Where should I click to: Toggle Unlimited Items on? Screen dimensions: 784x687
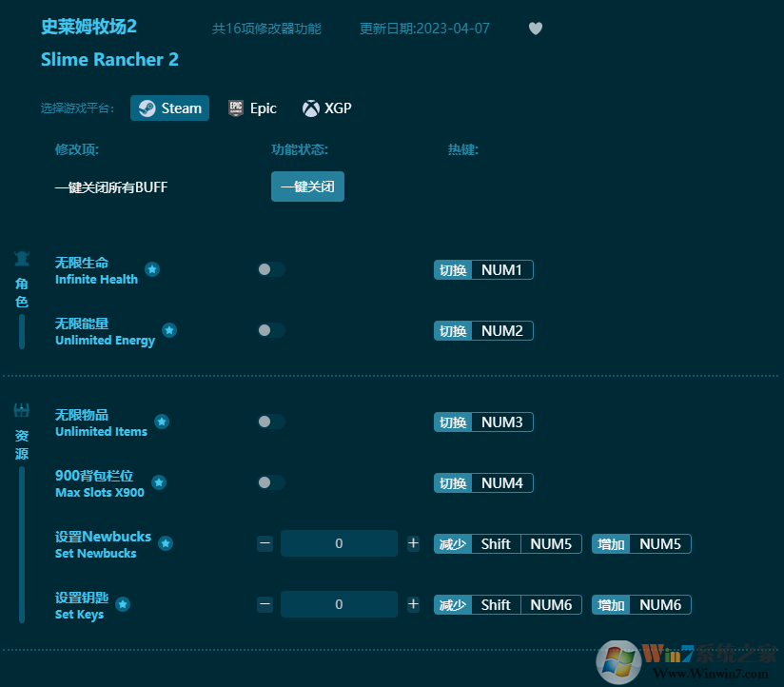pyautogui.click(x=270, y=422)
